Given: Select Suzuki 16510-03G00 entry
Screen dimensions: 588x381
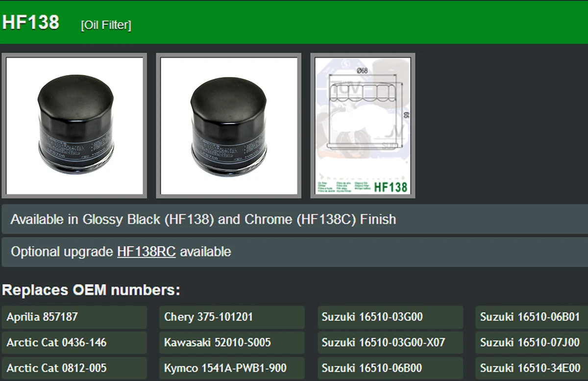Looking at the screenshot, I should (x=390, y=317).
